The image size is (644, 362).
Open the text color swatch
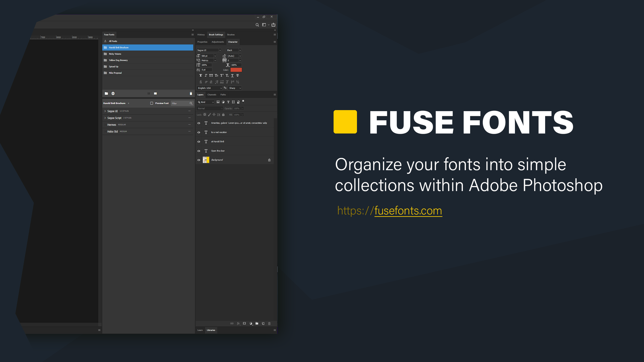(236, 70)
